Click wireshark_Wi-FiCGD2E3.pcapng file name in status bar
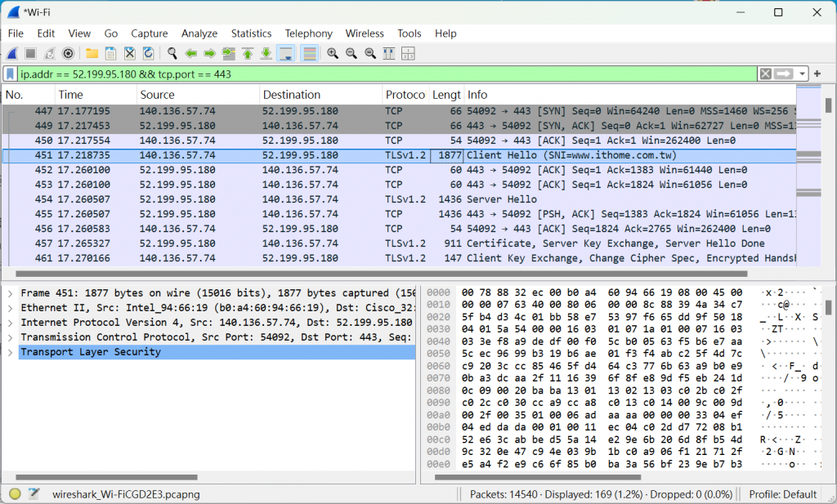837x504 pixels. pos(126,494)
